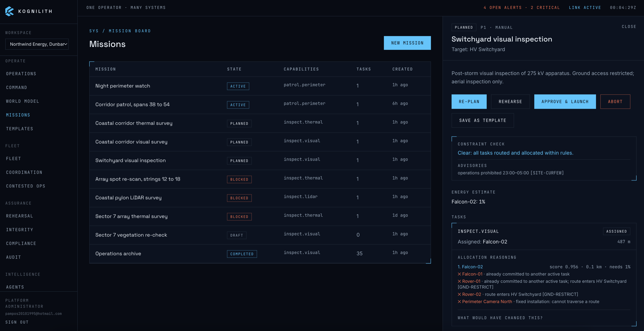Open the Northwind Energy workspace dropdown

(x=37, y=44)
